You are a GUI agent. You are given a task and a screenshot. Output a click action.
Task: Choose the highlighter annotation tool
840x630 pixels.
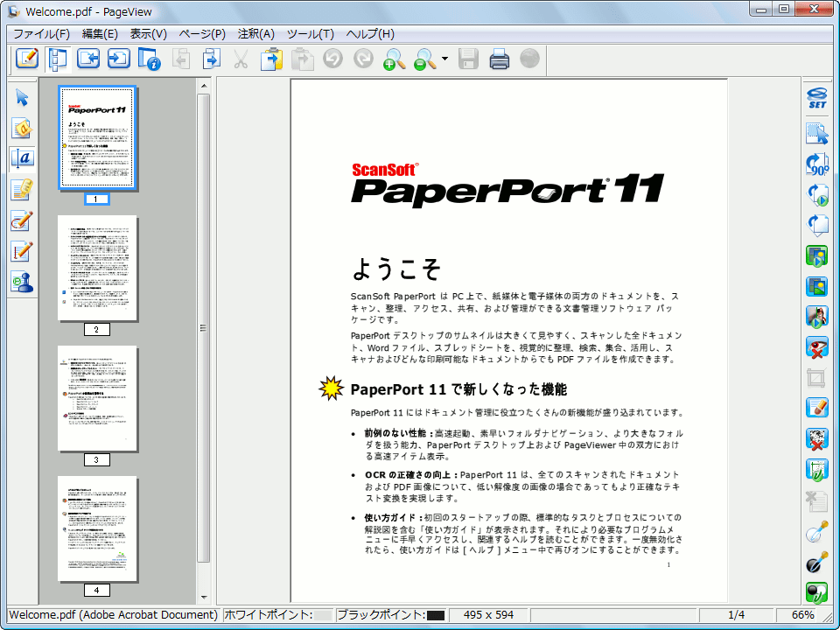(x=22, y=189)
